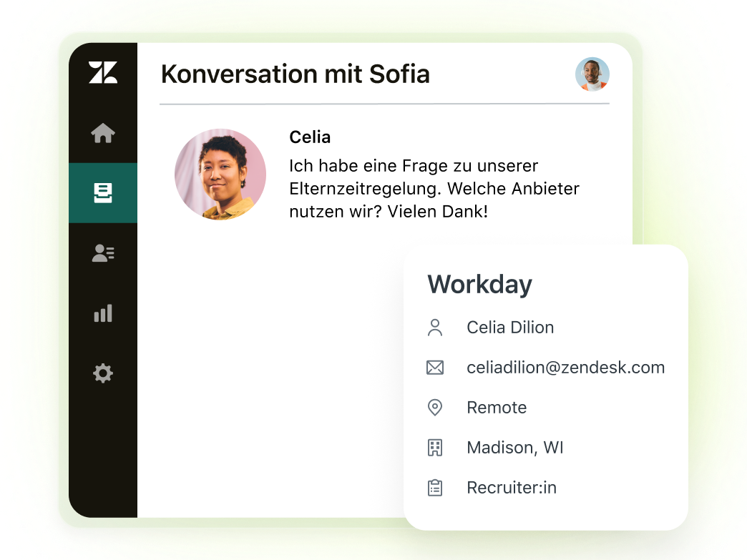This screenshot has height=560, width=747.
Task: Click envelope icon next to email
Action: tap(435, 368)
